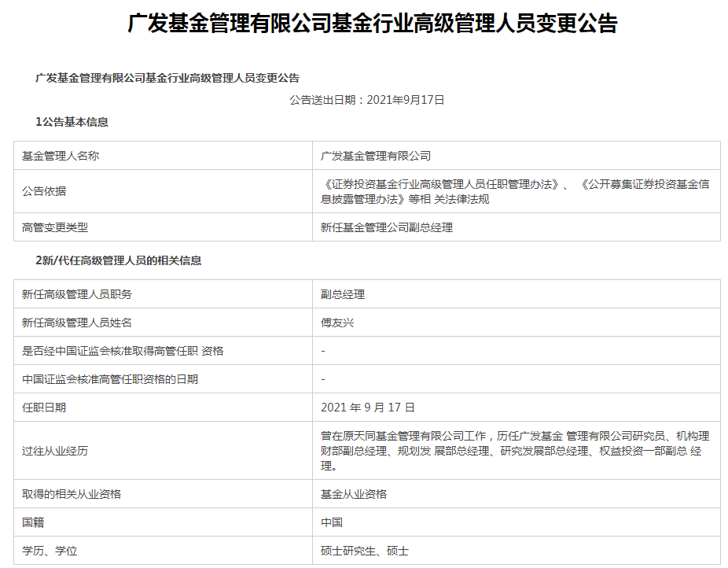Click the '基金从业资格' value cell

354,494
